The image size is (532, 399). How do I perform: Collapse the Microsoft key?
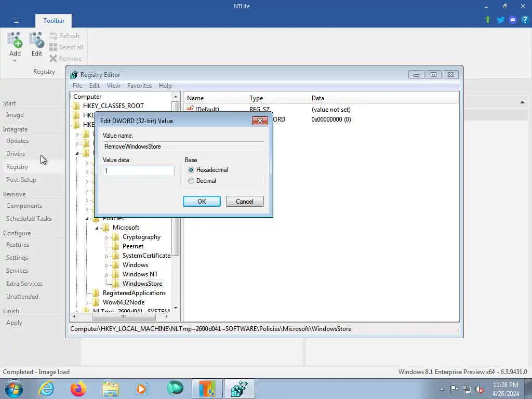pyautogui.click(x=97, y=228)
